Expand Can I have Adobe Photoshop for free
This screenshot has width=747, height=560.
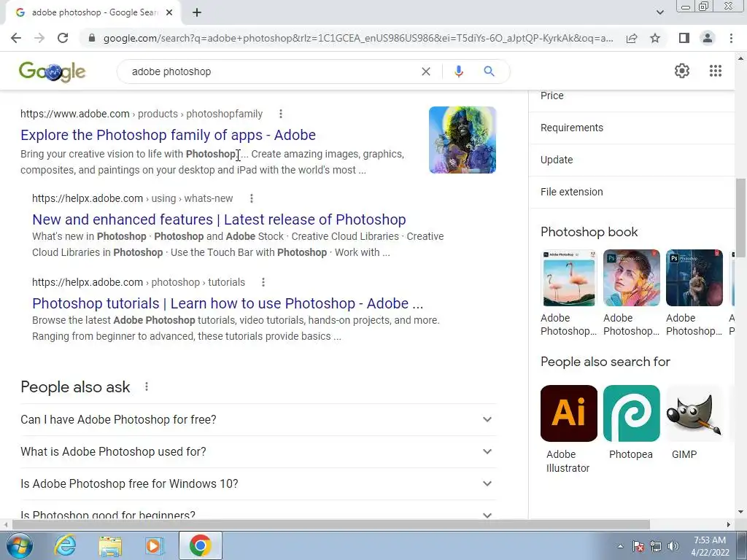[x=258, y=419]
